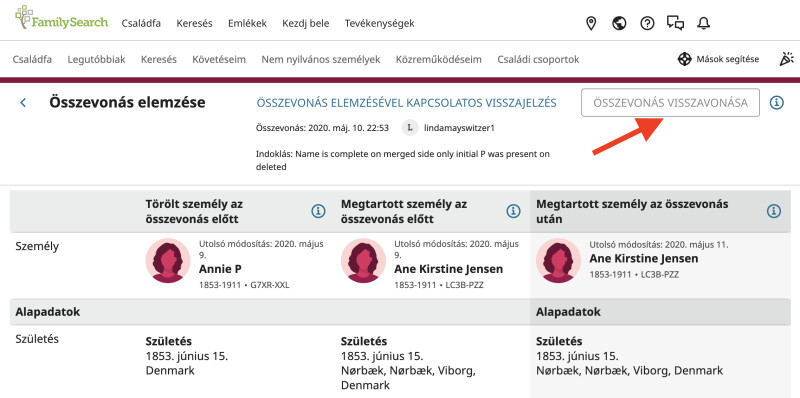Open the FamilySearch logo home link
800x398 pixels.
(61, 18)
